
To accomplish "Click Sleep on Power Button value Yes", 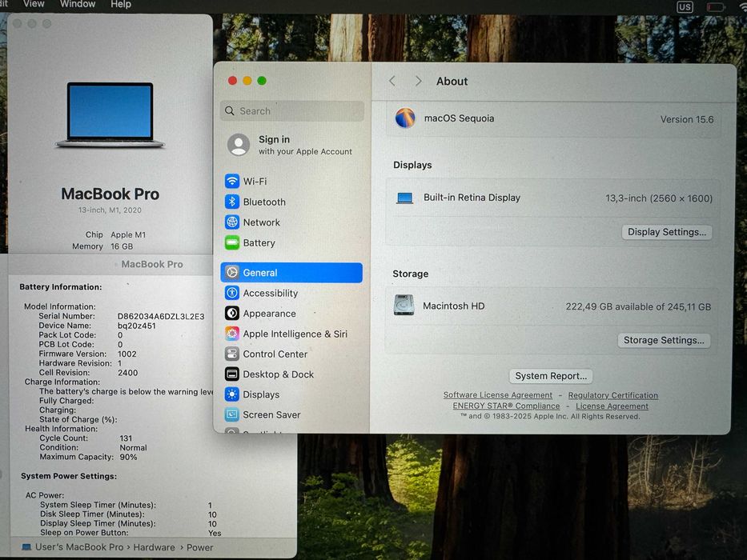I will (x=215, y=533).
